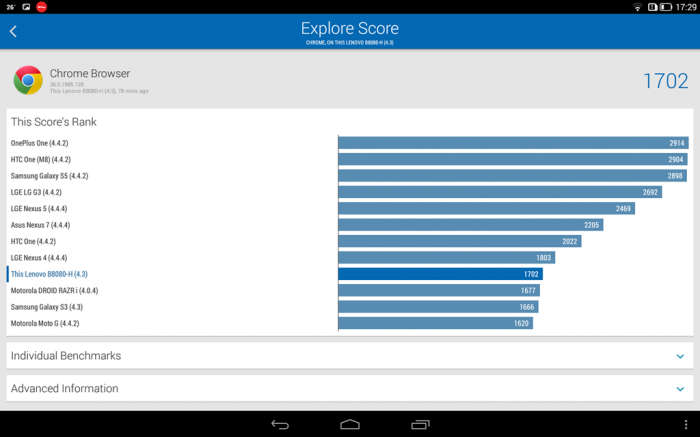Select the LGE Nexus 5 (4.4.4) entry
700x437 pixels.
(39, 209)
